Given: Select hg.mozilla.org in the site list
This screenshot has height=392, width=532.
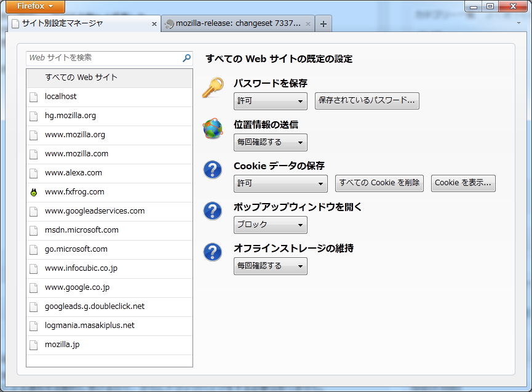Looking at the screenshot, I should [x=70, y=116].
